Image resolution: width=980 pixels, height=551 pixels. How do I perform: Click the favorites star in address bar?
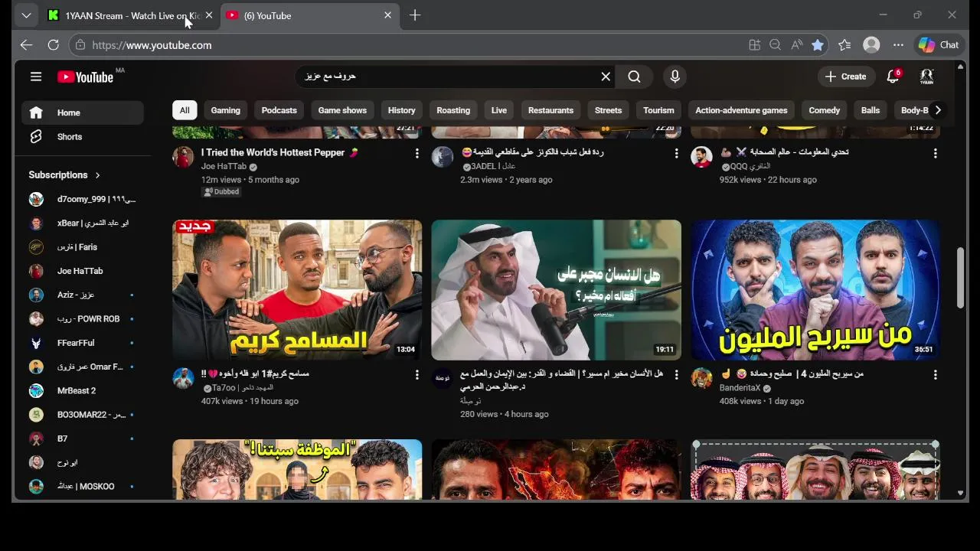pos(818,45)
